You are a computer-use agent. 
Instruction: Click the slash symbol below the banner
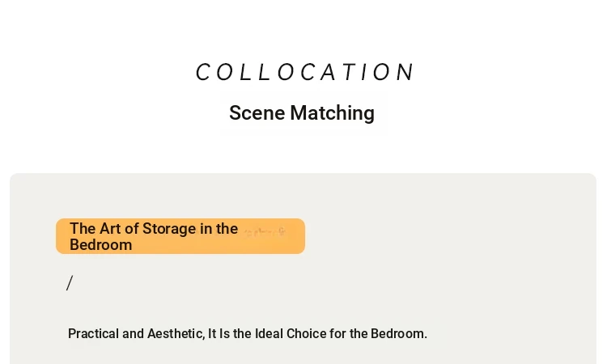[70, 283]
